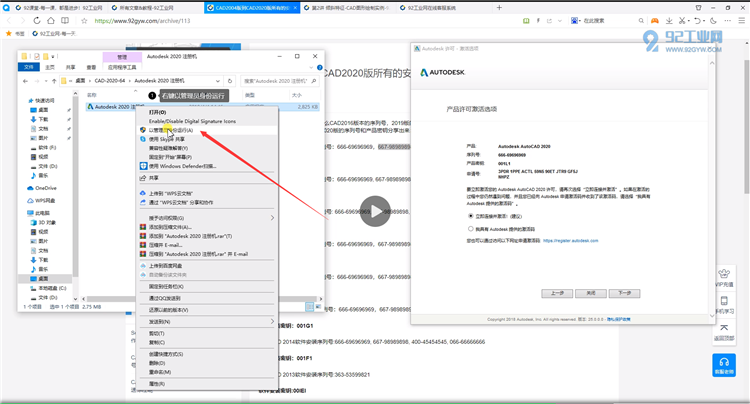
Task: Open the orange game controller icon
Action: (655, 21)
